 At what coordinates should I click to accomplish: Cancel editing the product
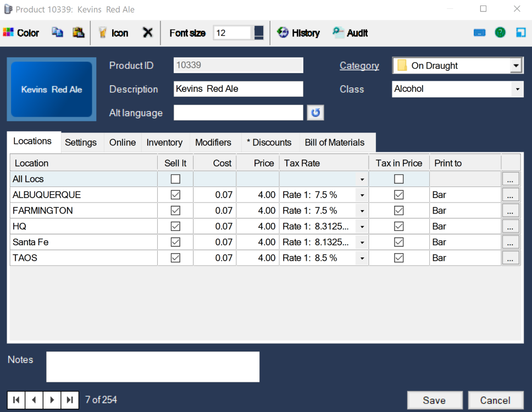click(495, 400)
